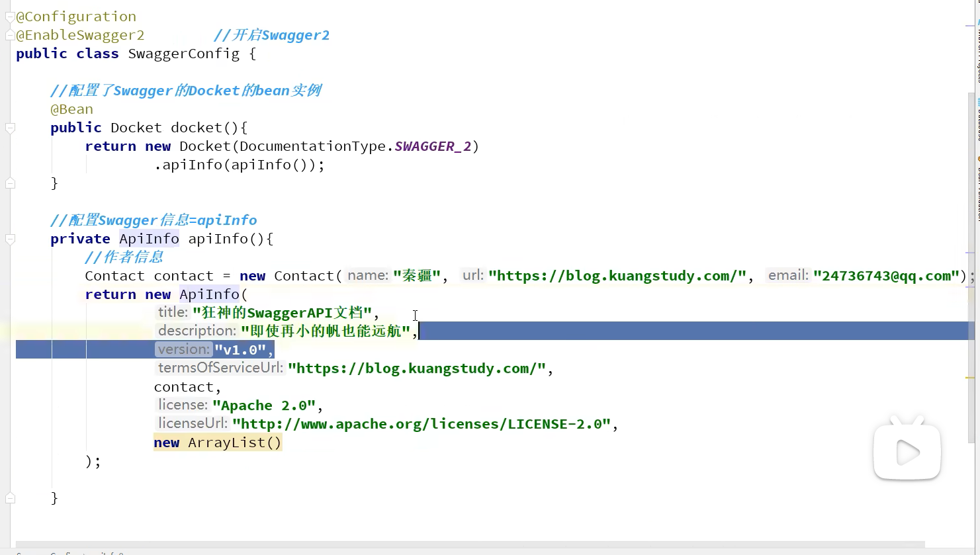This screenshot has height=555, width=980.
Task: Click the @Bean annotation
Action: (x=71, y=109)
